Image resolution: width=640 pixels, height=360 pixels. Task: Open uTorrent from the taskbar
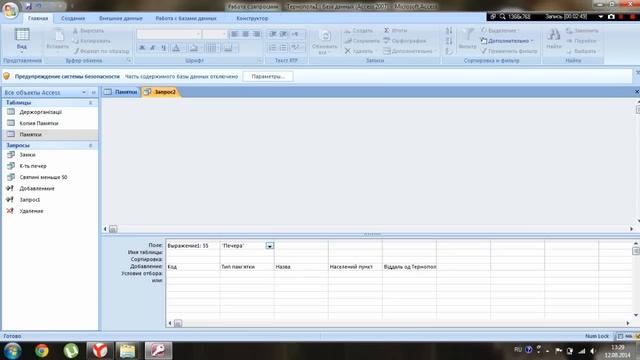point(71,351)
